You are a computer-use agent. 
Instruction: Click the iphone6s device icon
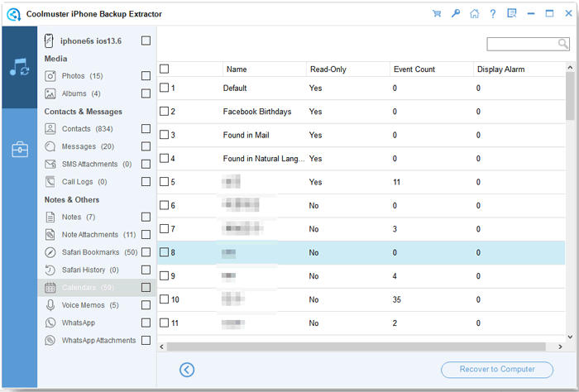click(49, 41)
